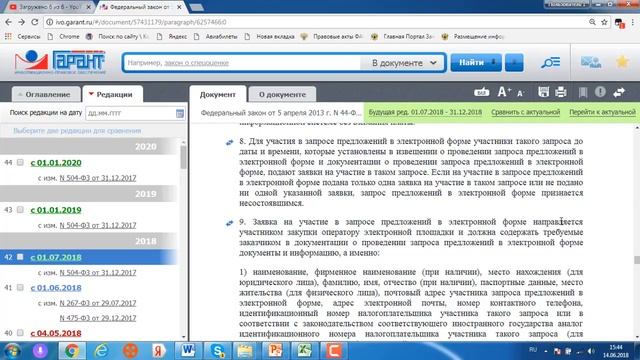
Task: Bookmark page with star in address bar
Action: tap(604, 22)
